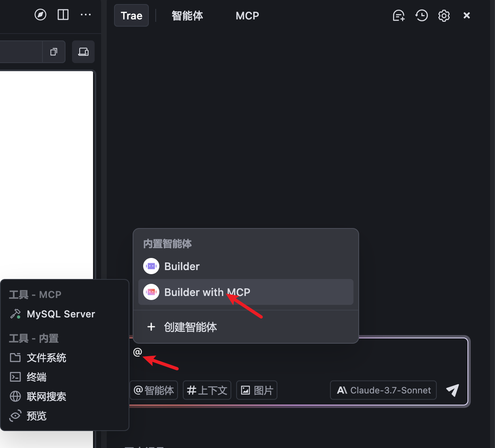Start a new chat with the plus-chat icon

click(x=399, y=16)
